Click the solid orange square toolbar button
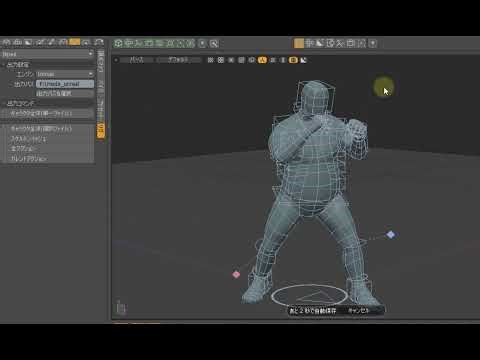 point(299,43)
